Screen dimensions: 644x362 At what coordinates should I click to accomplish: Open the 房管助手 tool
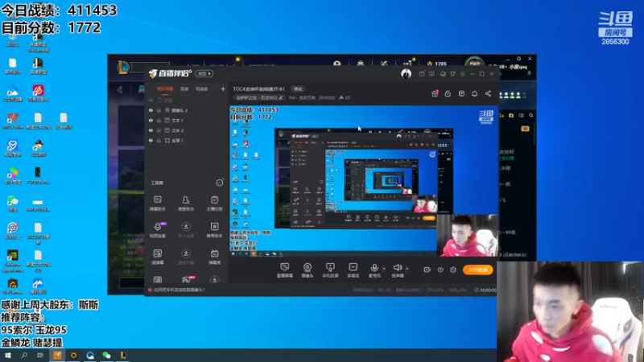(x=186, y=203)
